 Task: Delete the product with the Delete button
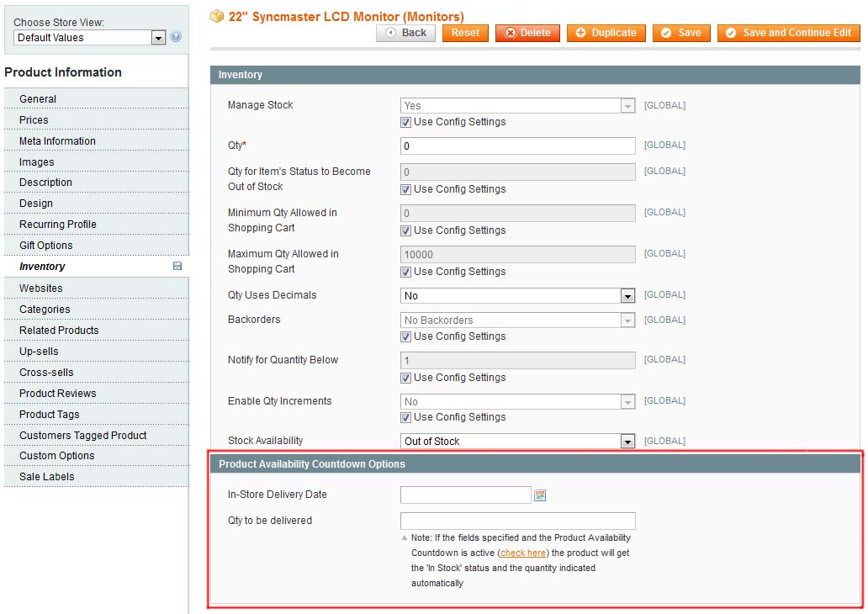(x=527, y=33)
